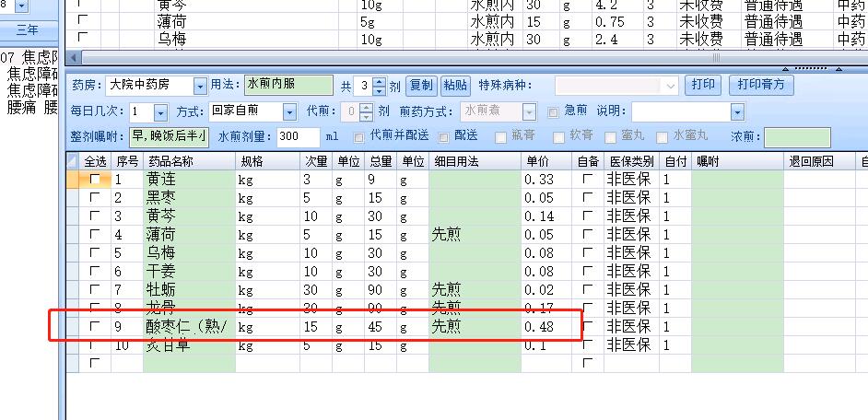Viewport: 868px width, 420px height.
Task: Click the 打印膏方 button
Action: point(761,86)
